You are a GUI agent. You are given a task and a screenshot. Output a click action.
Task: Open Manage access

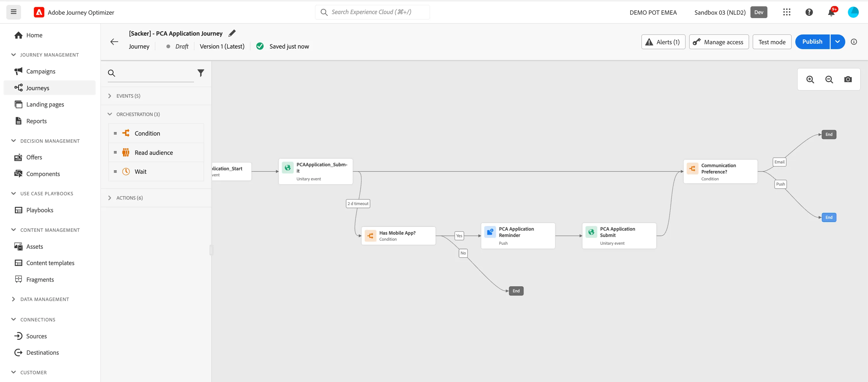coord(719,42)
